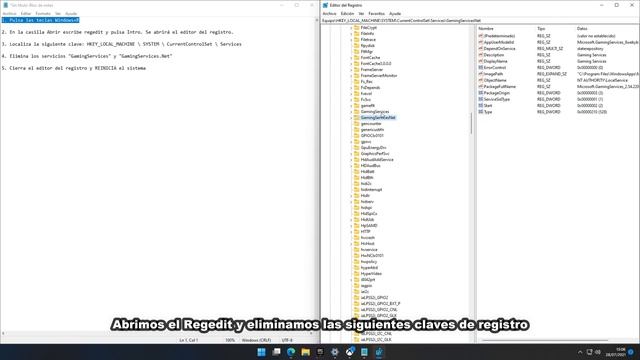Open Formato menu in Notepad
Image resolution: width=640 pixels, height=360 pixels.
tap(43, 13)
